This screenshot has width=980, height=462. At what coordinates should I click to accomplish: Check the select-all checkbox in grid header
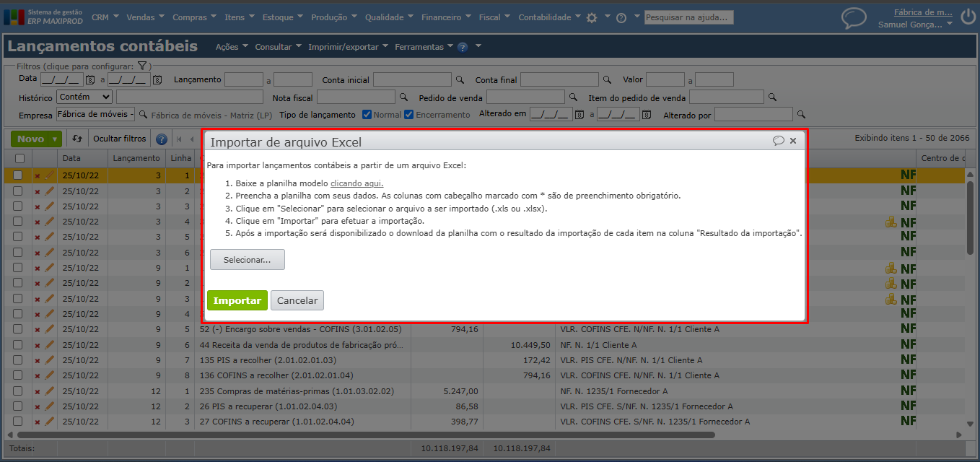[x=19, y=158]
